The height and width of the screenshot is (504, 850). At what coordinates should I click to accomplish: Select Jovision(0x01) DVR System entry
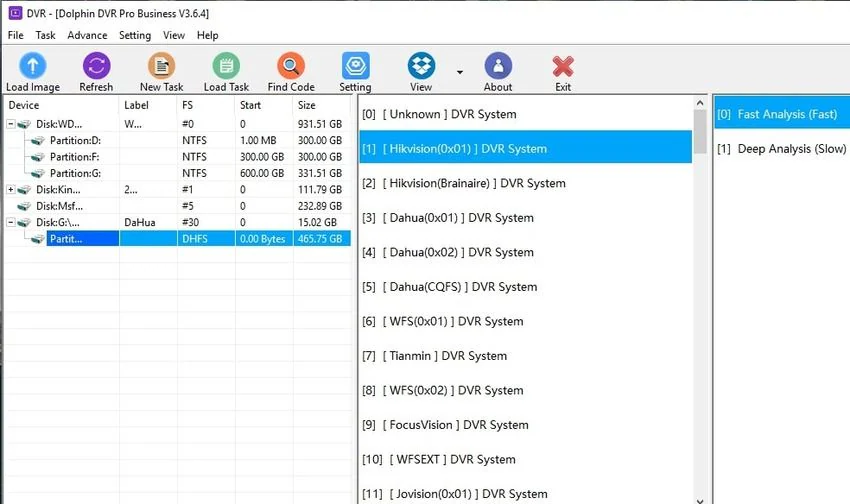click(x=525, y=494)
